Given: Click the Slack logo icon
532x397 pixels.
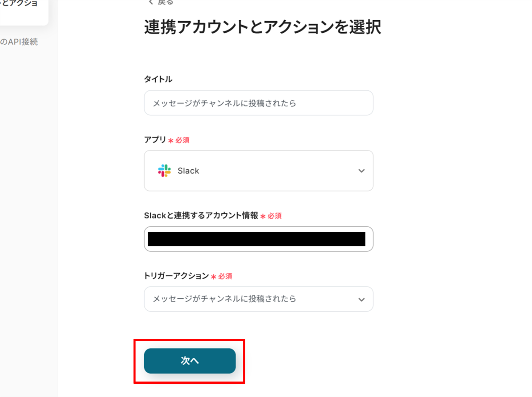Looking at the screenshot, I should point(164,171).
